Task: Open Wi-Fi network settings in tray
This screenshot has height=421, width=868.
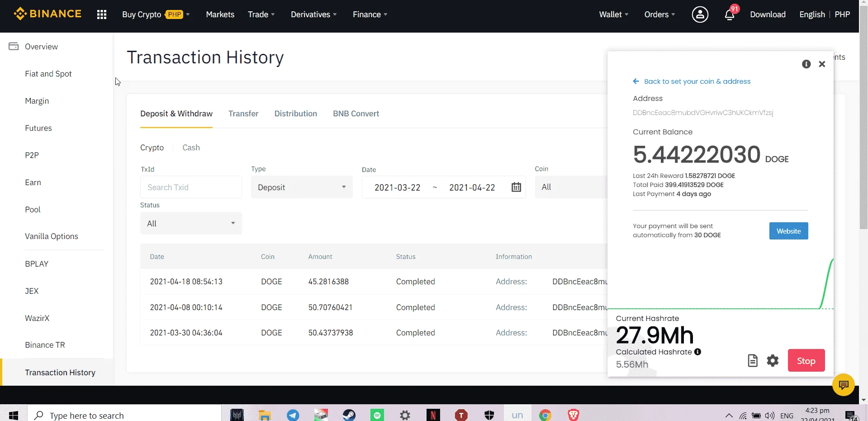Action: (x=743, y=416)
